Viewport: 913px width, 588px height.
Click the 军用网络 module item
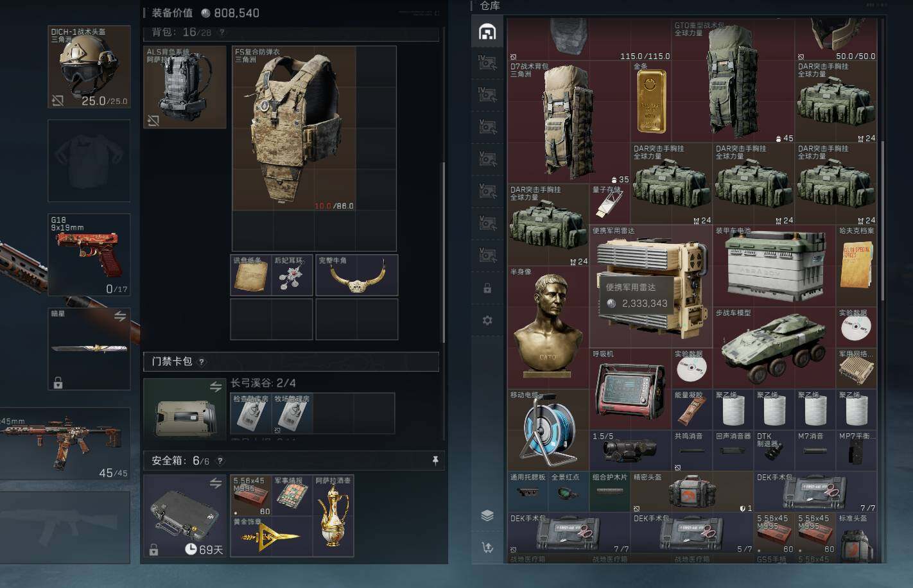856,369
